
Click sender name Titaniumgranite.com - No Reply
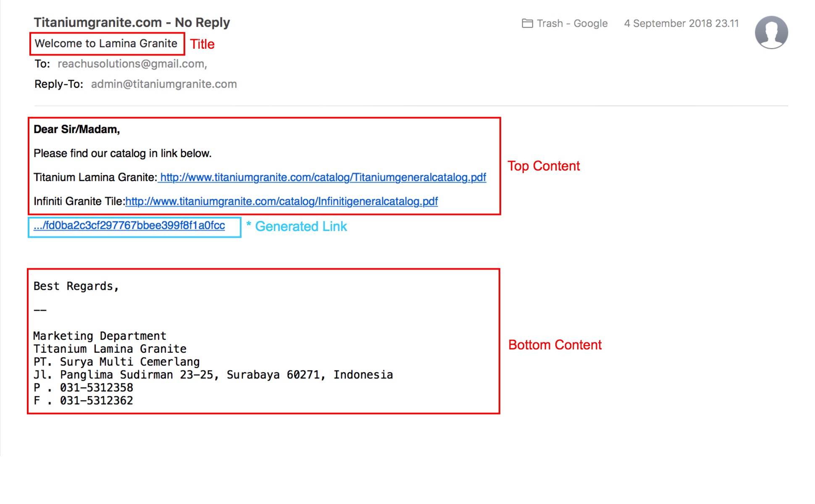[x=132, y=22]
